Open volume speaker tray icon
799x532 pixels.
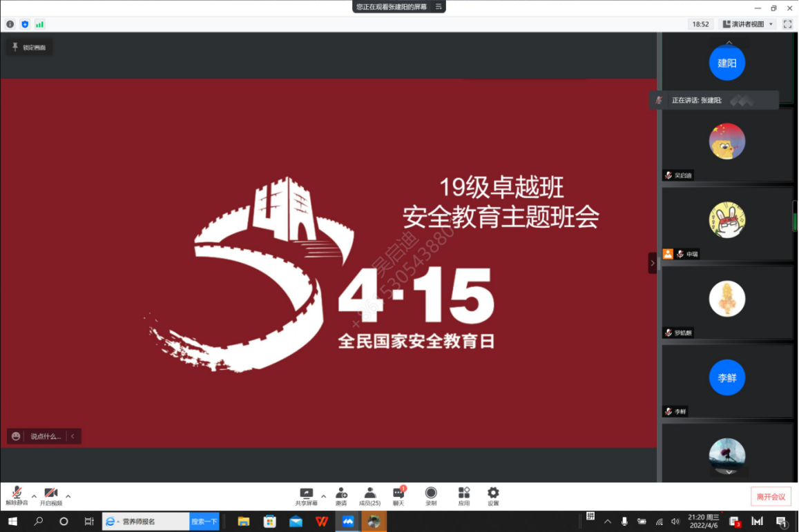(x=675, y=522)
